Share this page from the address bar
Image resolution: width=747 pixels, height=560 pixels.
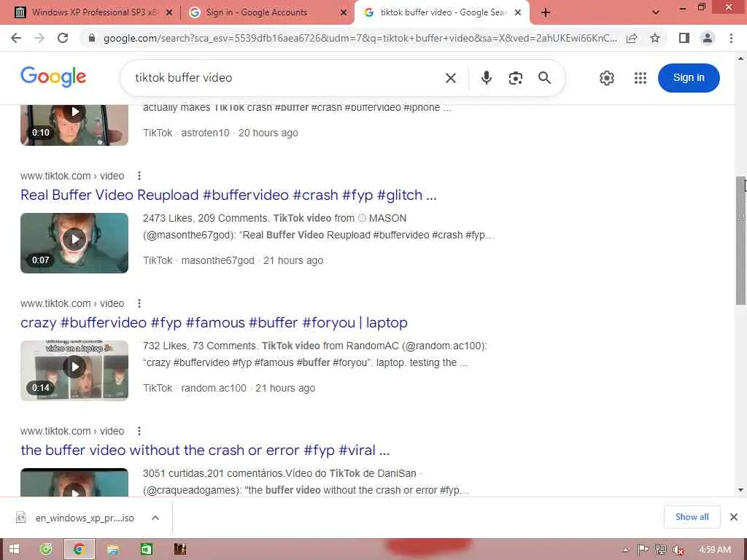(x=632, y=38)
